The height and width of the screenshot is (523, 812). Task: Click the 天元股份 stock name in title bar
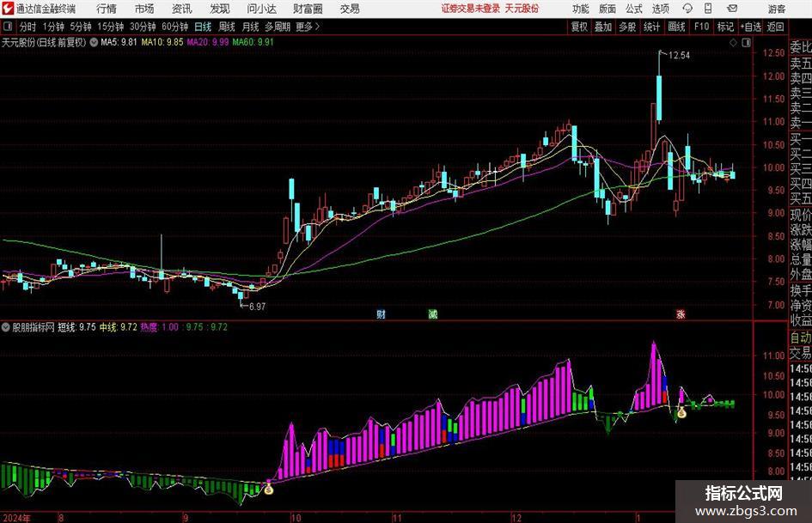coord(522,9)
